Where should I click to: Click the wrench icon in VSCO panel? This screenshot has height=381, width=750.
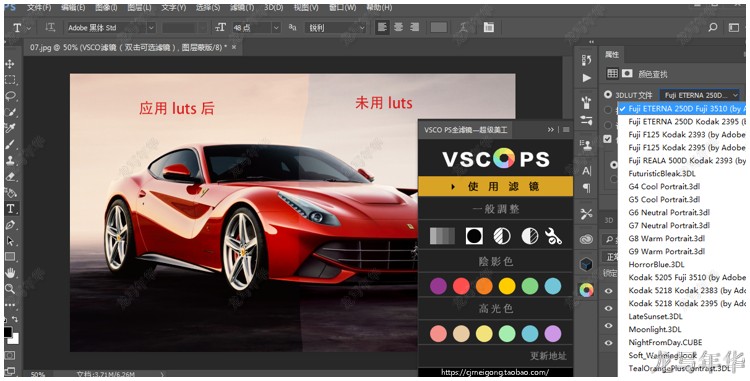[x=553, y=236]
